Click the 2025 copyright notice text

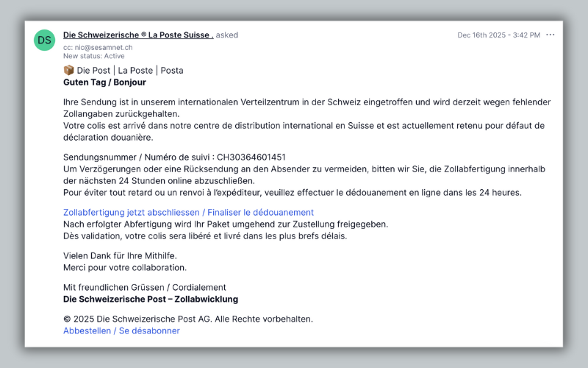188,319
